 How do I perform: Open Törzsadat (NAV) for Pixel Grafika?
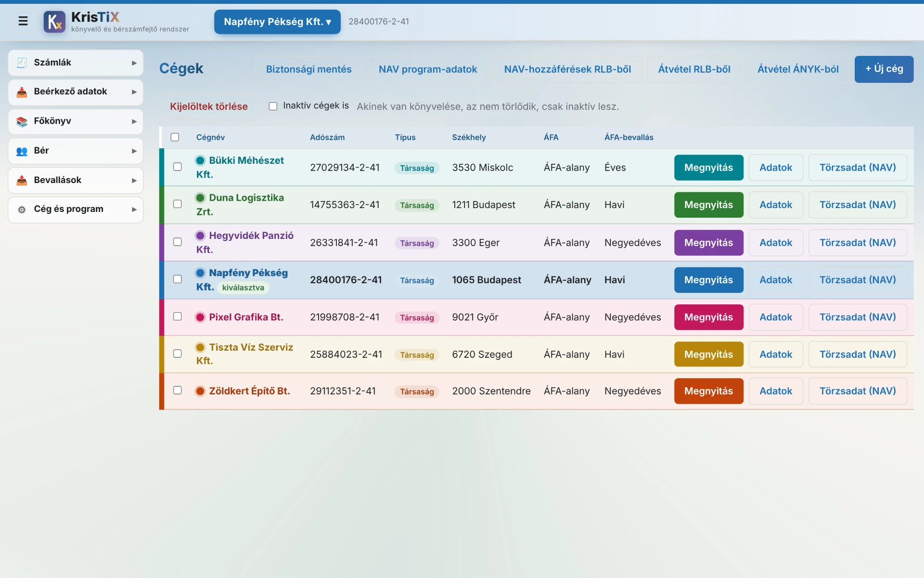(858, 317)
